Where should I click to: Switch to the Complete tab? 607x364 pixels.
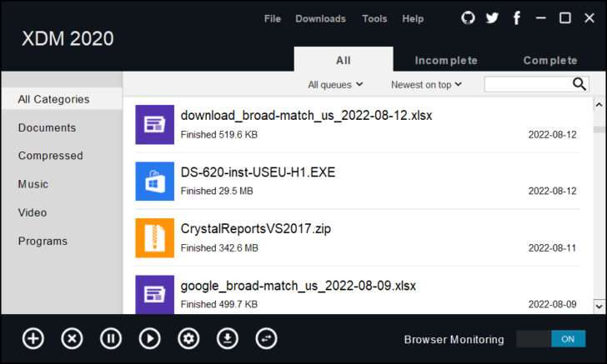click(x=550, y=60)
